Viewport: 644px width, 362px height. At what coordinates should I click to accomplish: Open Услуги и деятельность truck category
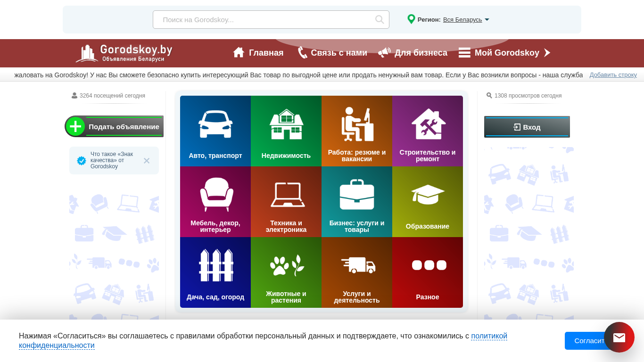357,272
